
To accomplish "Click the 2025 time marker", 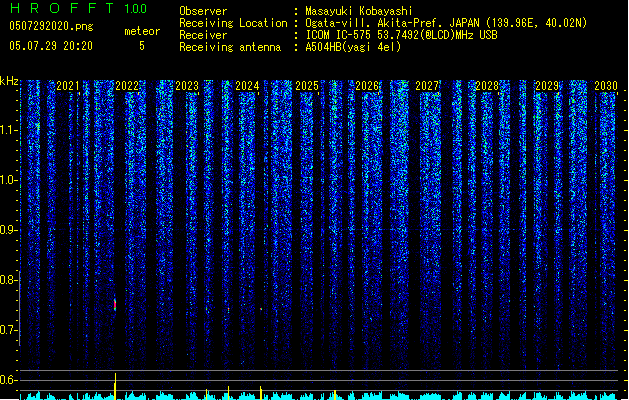I will click(x=307, y=86).
